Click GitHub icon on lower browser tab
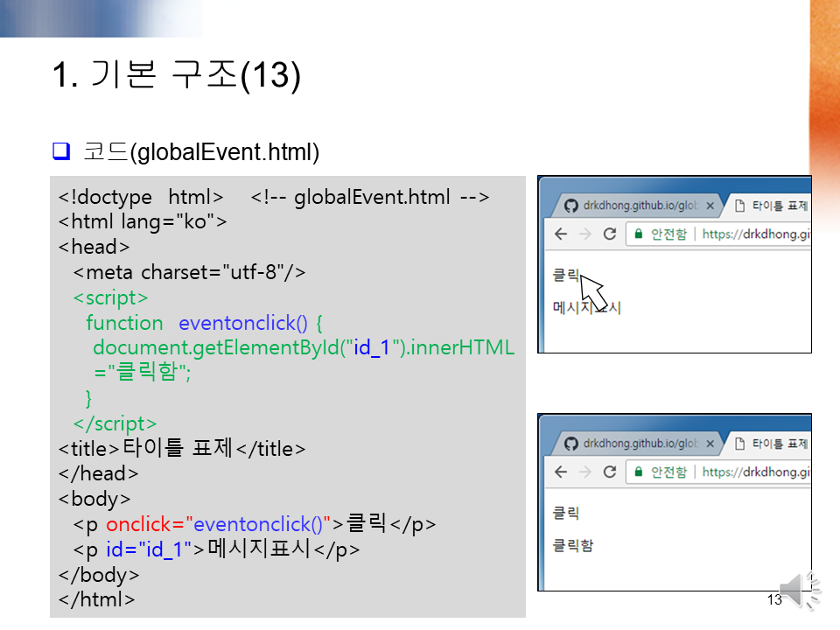840x630 pixels. click(571, 444)
